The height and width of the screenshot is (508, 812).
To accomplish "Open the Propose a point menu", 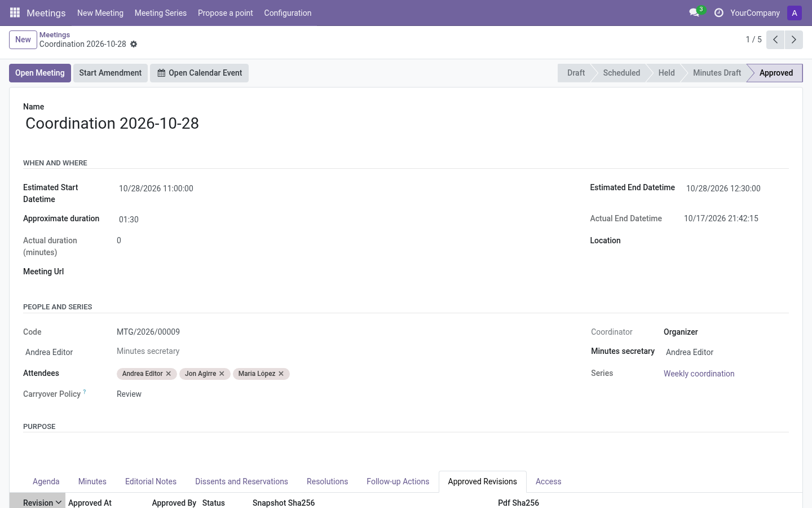I will 226,13.
